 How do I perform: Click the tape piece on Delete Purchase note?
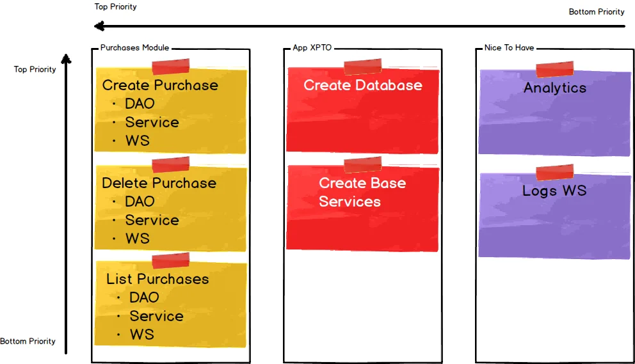pyautogui.click(x=171, y=164)
